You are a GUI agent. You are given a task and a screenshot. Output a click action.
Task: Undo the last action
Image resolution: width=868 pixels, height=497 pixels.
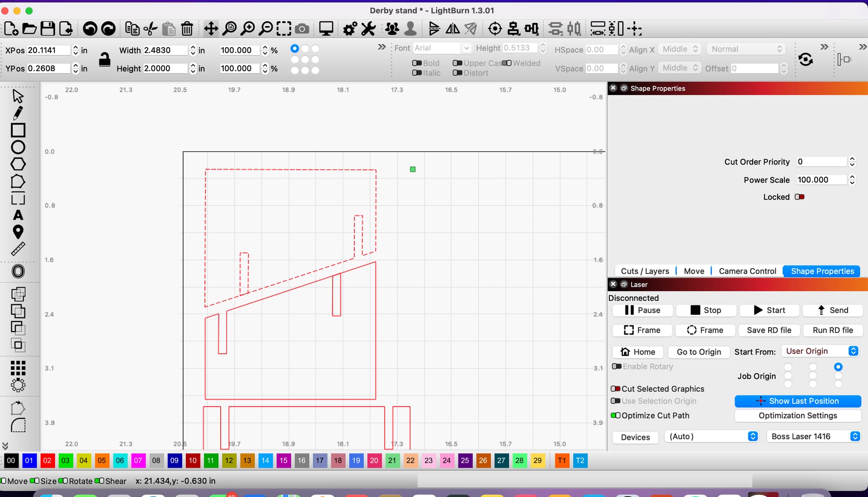[x=90, y=29]
